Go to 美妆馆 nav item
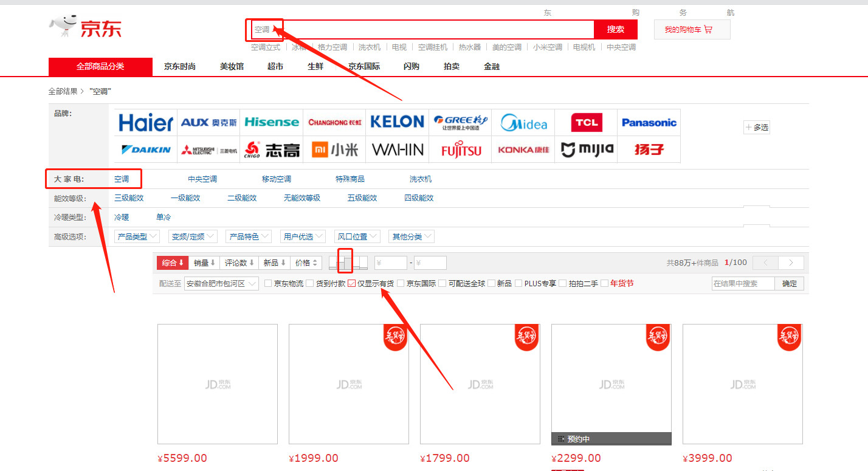Viewport: 868px width, 471px height. pos(232,66)
